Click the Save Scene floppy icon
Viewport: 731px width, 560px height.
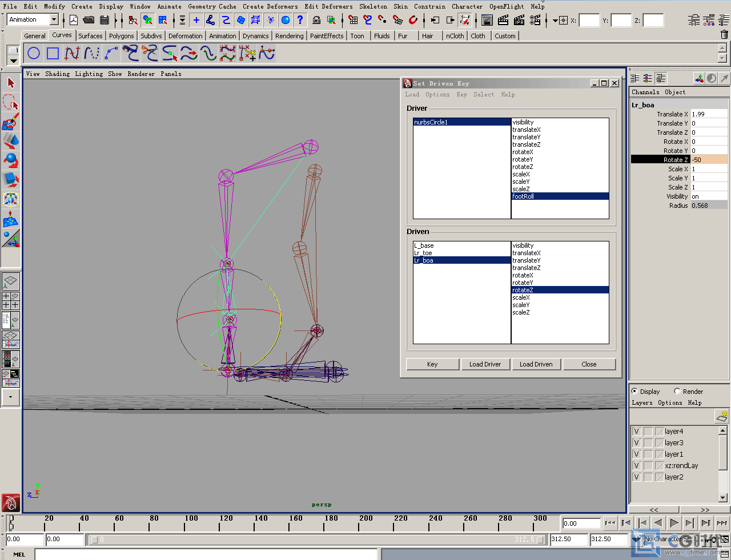(105, 20)
